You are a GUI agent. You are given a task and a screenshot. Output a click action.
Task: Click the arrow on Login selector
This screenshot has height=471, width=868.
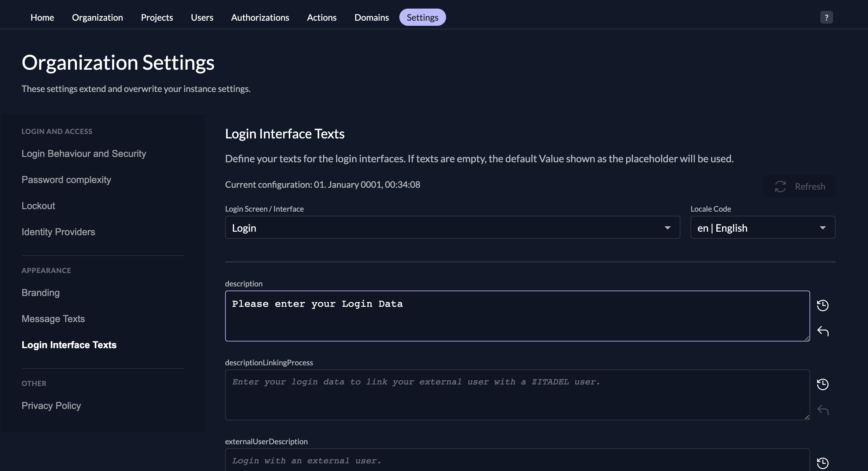(x=667, y=228)
